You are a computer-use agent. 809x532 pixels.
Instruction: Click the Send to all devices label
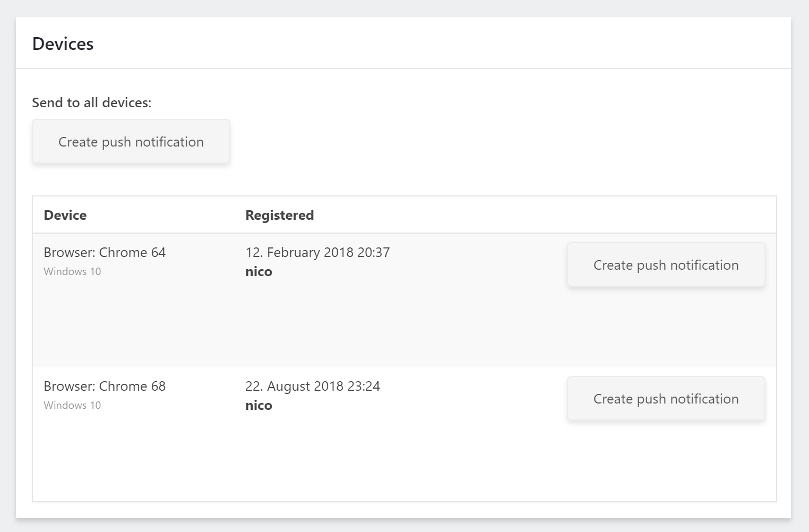coord(91,102)
